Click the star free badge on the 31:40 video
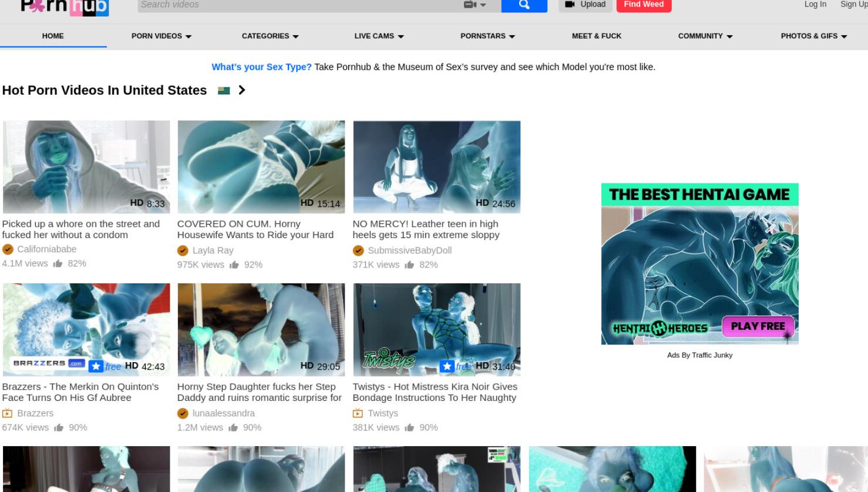 pos(456,366)
